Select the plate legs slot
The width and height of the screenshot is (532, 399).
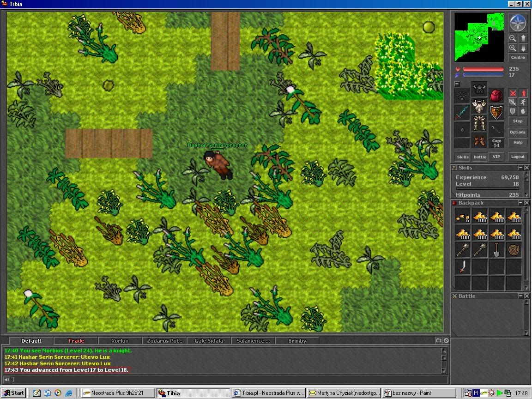coord(479,123)
